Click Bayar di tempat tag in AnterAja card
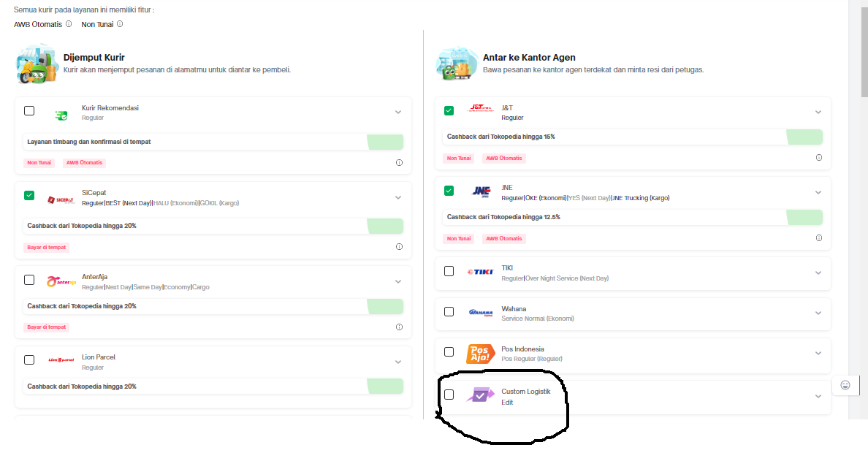Screen dimensions: 868x453 (47, 327)
